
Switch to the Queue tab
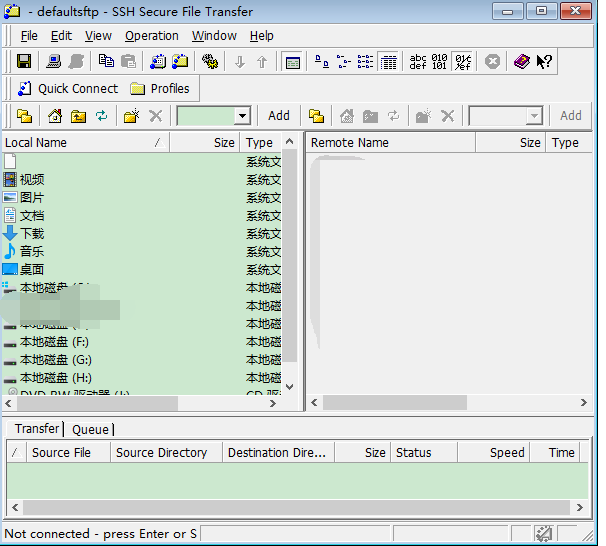point(90,429)
